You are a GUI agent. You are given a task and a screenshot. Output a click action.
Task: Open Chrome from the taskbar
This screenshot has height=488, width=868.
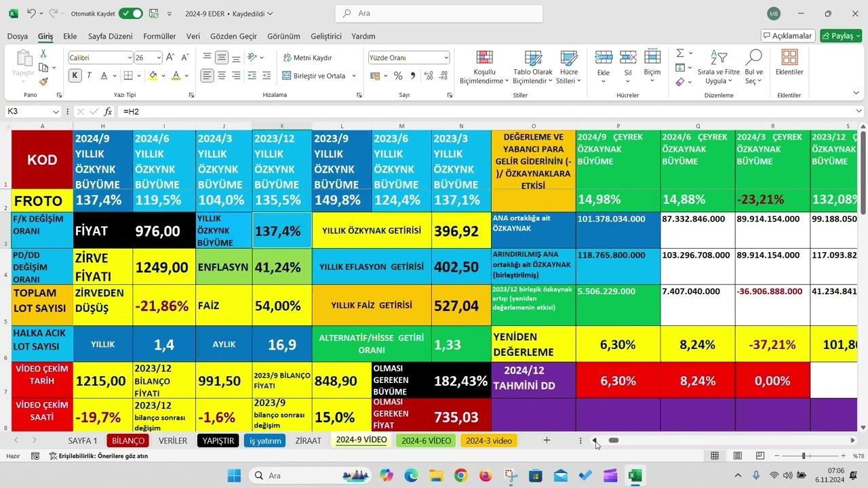coord(460,476)
